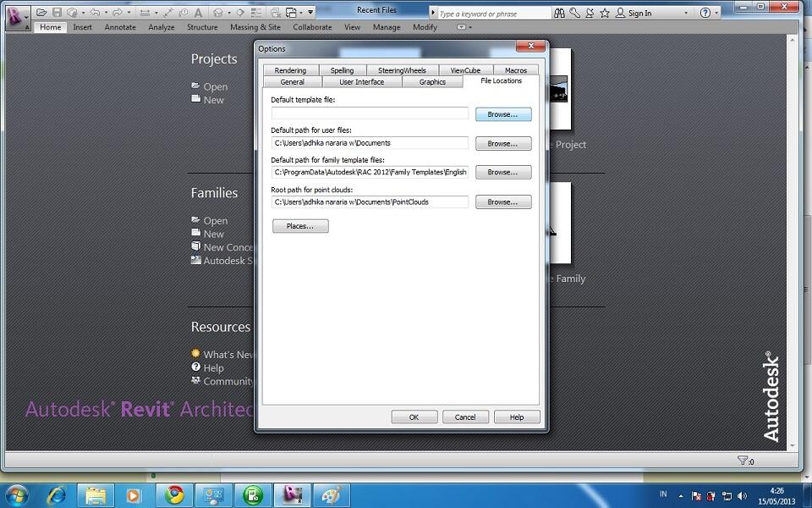Click the Thin Lines icon

click(x=255, y=12)
